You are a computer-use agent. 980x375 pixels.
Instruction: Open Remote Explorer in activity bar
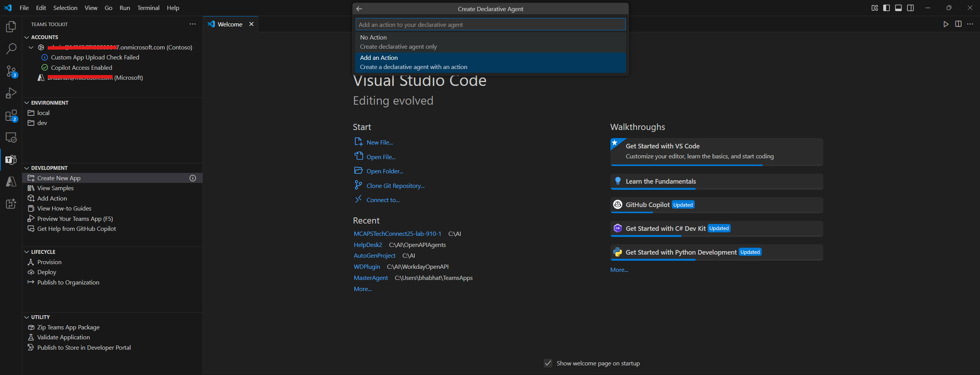[x=11, y=137]
